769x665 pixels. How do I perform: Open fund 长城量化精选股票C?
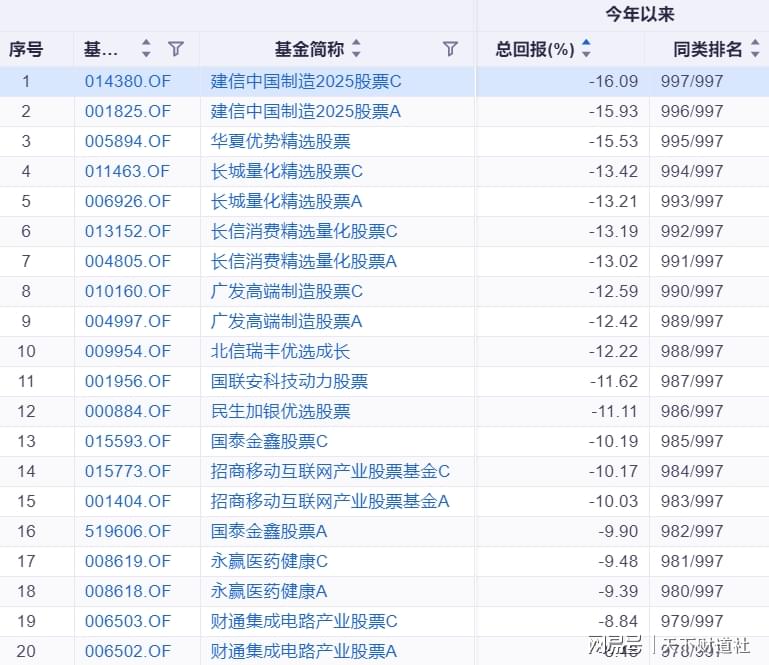[x=287, y=171]
